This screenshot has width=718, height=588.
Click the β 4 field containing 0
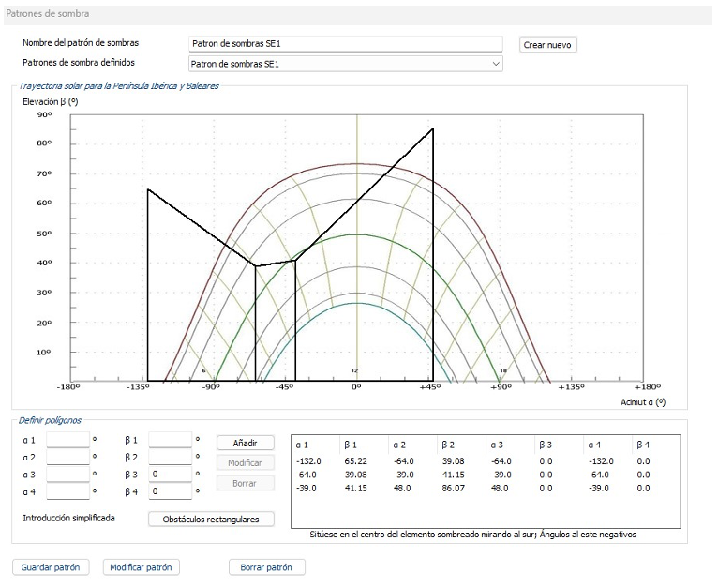coord(170,491)
